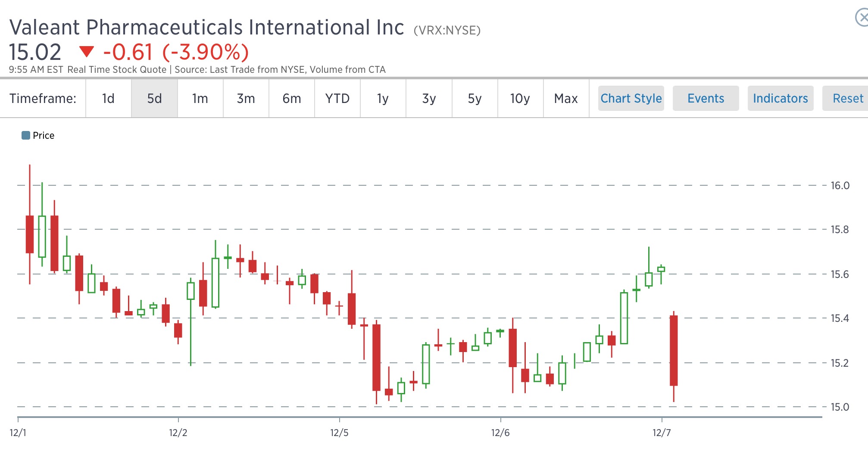Click the 12/7 date axis label
The width and height of the screenshot is (868, 452).
tap(662, 433)
